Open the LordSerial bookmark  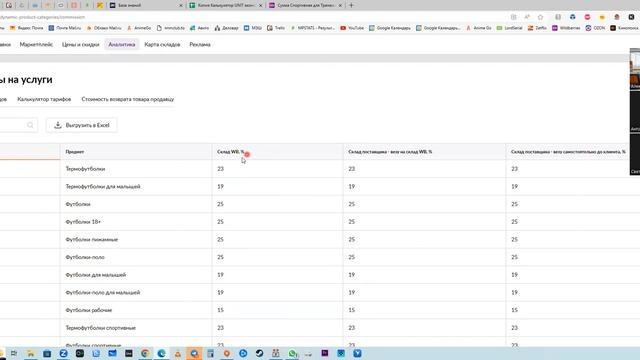click(509, 28)
